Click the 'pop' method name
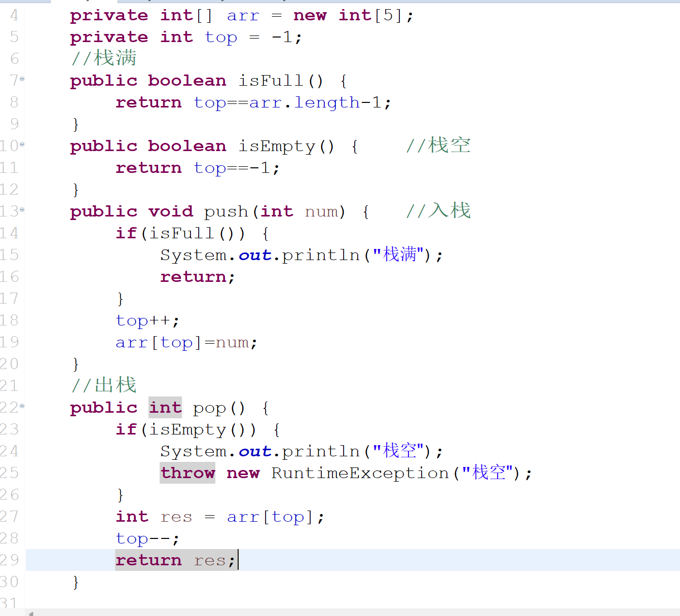Screen dimensions: 680x616 coord(209,409)
